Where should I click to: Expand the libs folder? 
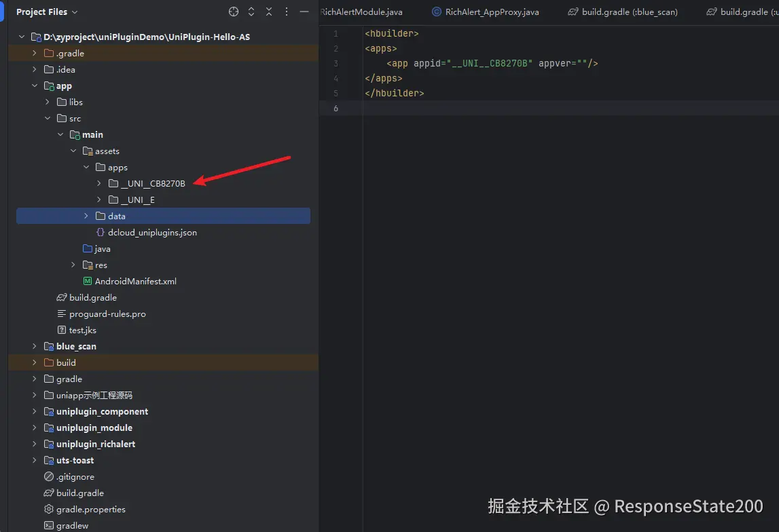47,102
